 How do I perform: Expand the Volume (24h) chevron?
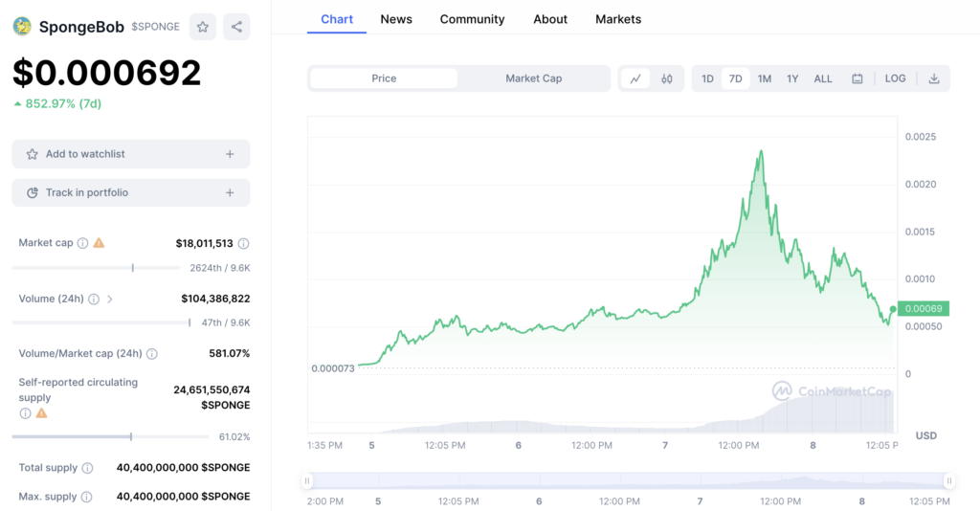110,299
